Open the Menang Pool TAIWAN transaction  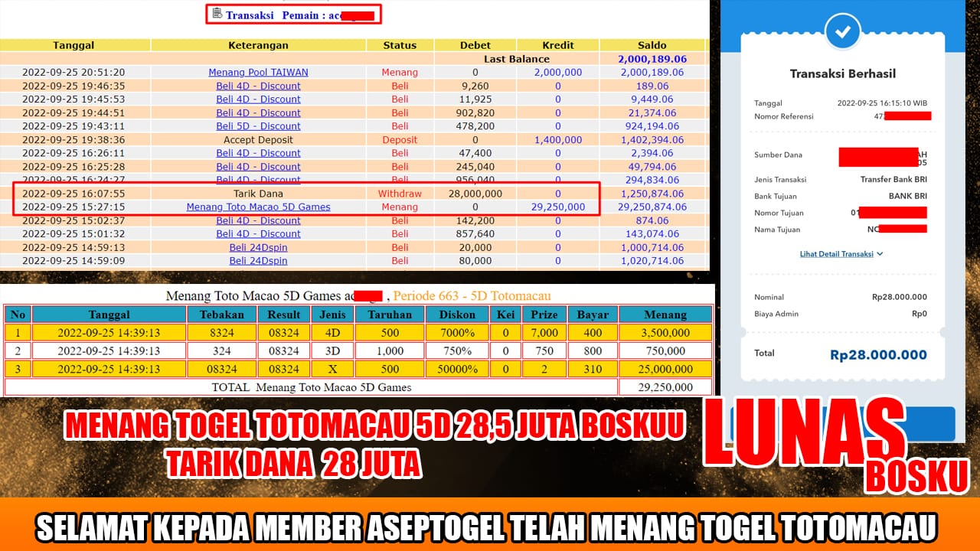pyautogui.click(x=259, y=72)
